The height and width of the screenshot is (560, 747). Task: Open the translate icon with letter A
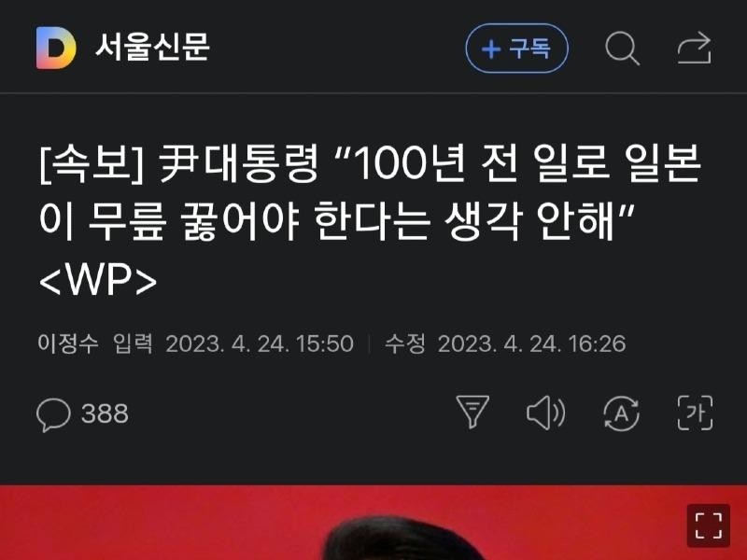coord(621,413)
